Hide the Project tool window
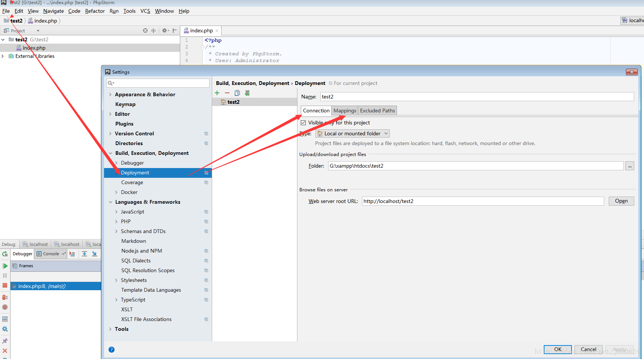The width and height of the screenshot is (644, 359). tap(175, 30)
